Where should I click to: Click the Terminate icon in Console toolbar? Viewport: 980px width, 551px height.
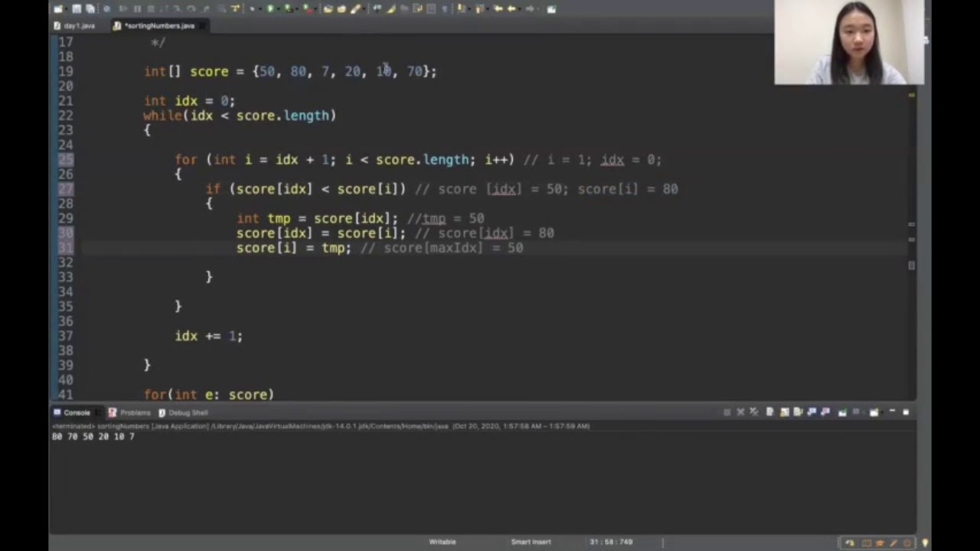(727, 412)
